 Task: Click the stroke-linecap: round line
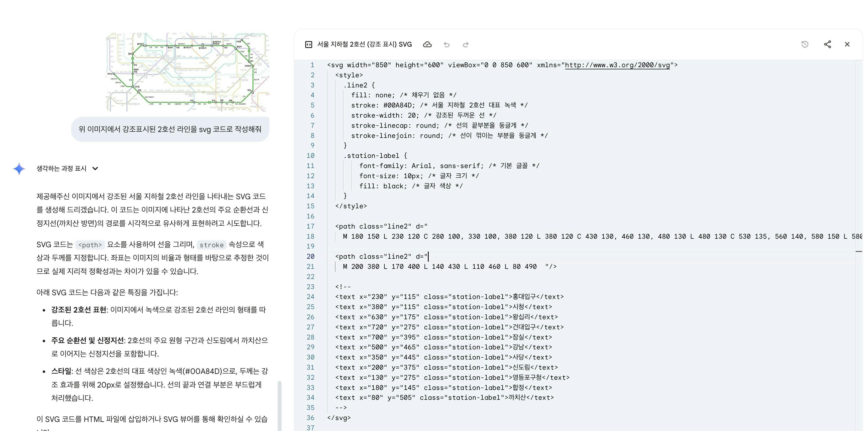440,126
